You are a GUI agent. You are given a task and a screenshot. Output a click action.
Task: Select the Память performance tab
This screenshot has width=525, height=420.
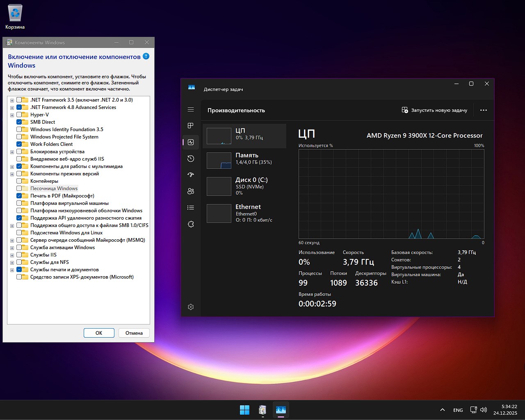(x=245, y=159)
